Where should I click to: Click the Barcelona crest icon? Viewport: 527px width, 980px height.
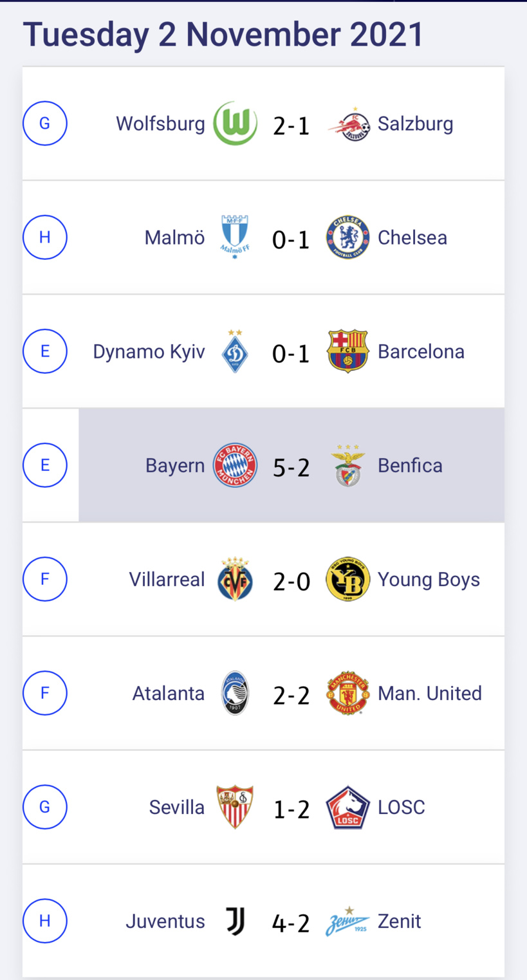tap(347, 351)
